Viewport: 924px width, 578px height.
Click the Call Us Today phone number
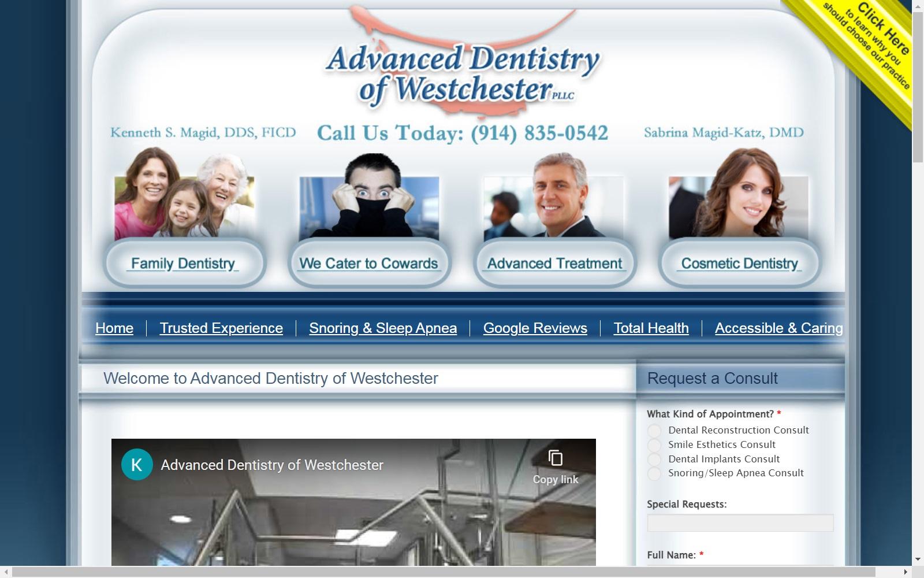463,133
